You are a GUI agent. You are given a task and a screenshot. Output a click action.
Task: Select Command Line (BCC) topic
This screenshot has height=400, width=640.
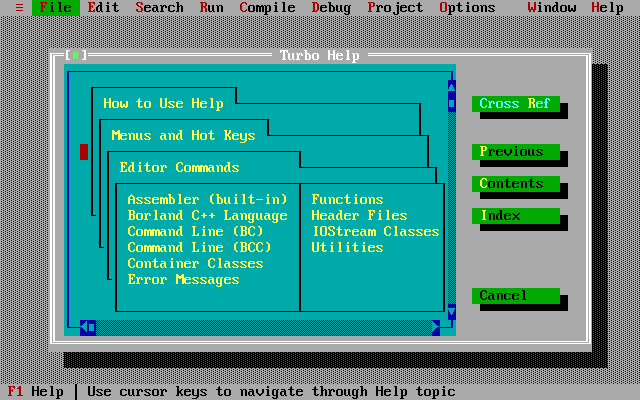coord(199,247)
